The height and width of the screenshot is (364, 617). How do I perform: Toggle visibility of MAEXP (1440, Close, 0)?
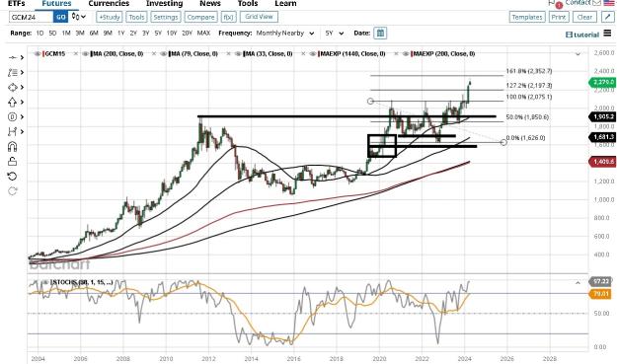click(x=313, y=54)
